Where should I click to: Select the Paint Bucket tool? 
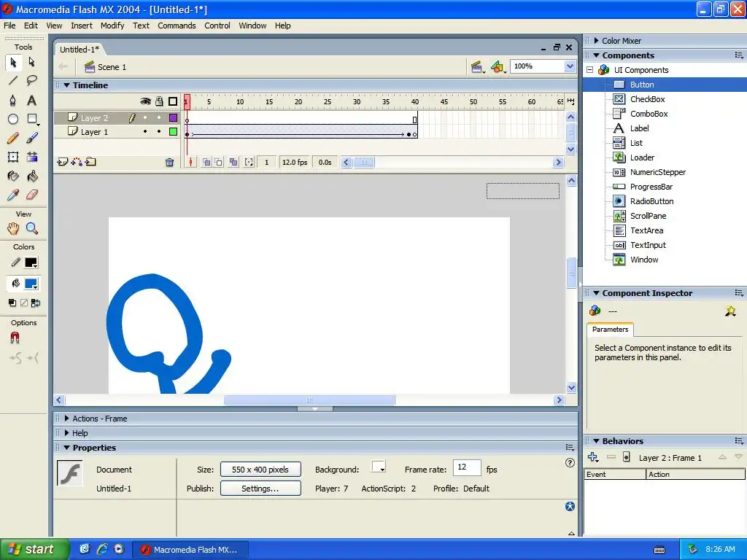coord(32,176)
